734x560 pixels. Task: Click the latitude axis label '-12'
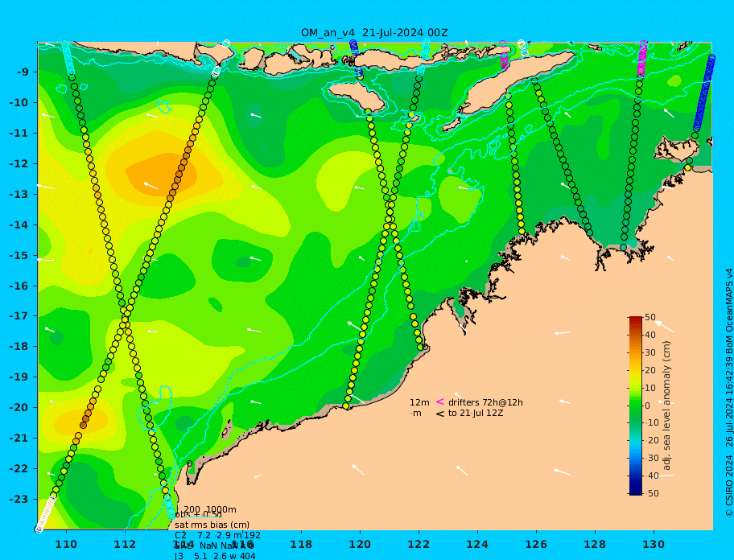19,164
